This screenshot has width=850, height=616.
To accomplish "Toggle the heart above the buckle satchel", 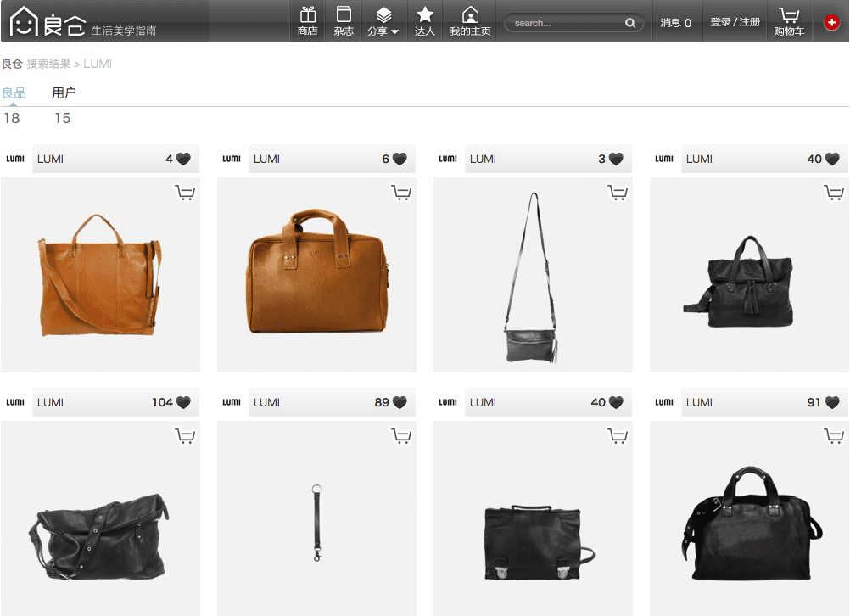I will 616,402.
